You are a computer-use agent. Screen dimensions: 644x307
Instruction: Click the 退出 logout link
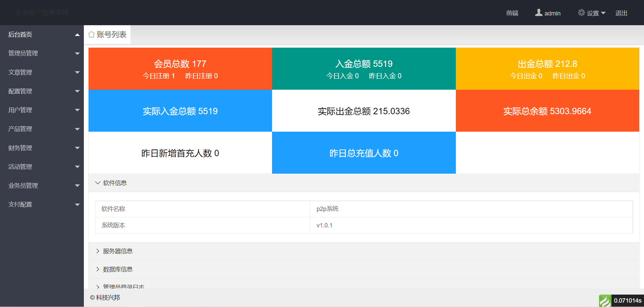coord(621,13)
